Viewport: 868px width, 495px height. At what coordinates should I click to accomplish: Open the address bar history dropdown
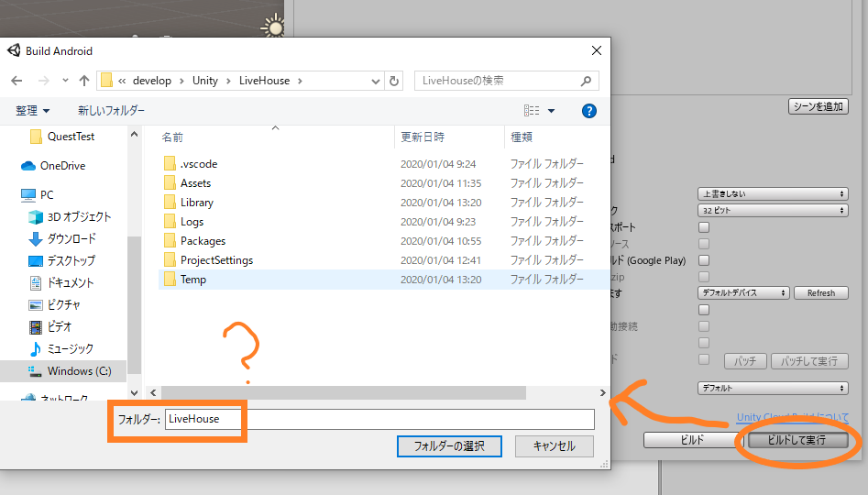click(x=375, y=81)
